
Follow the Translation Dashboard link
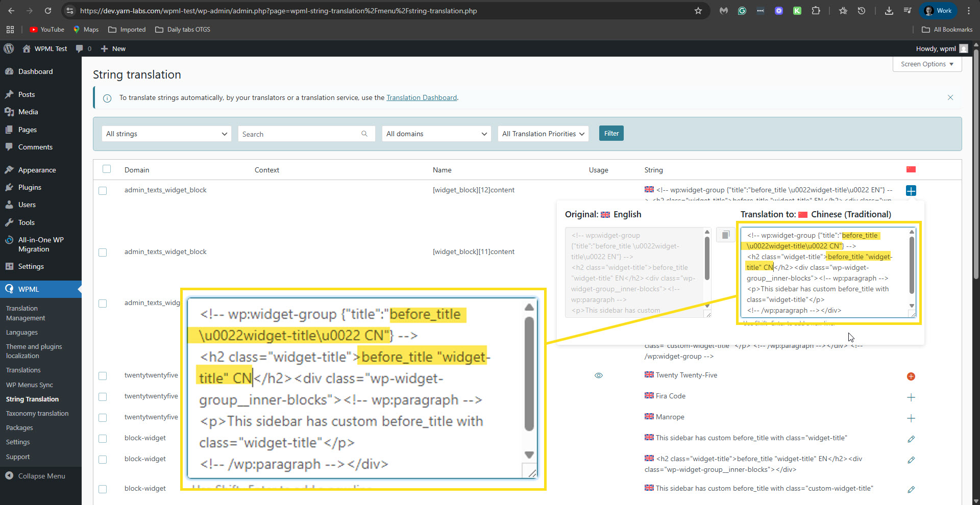pyautogui.click(x=421, y=97)
